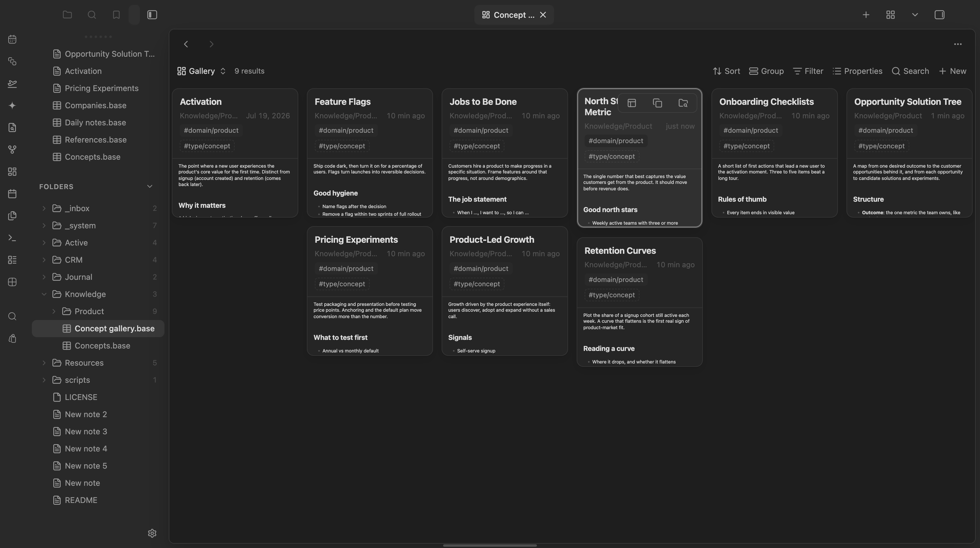The image size is (980, 548).
Task: Click the sparkle star ribbon icon
Action: point(12,105)
